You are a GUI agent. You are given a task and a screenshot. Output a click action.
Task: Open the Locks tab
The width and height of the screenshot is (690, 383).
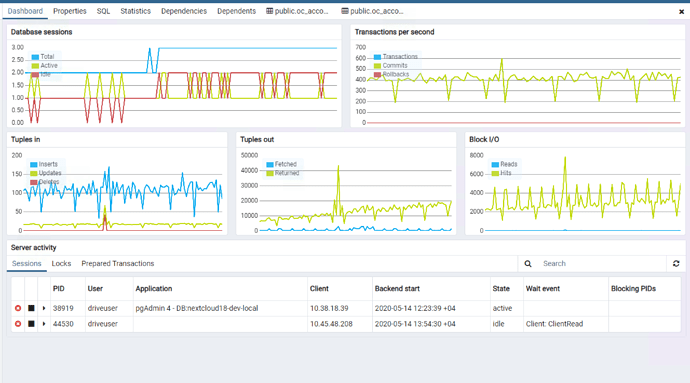coord(61,263)
